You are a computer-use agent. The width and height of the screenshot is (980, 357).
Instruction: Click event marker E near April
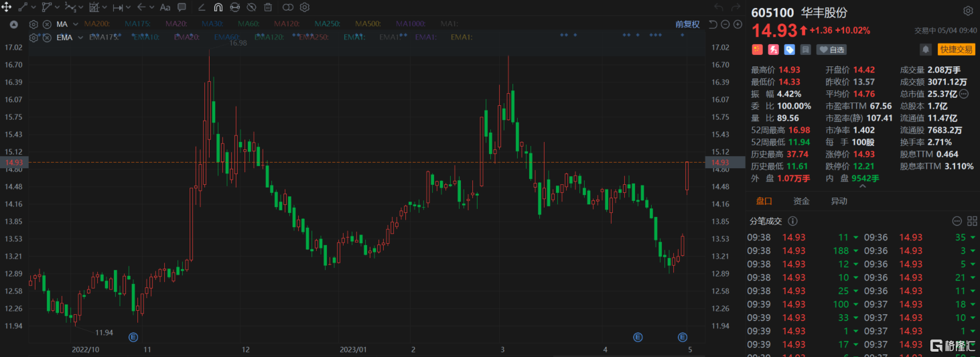[638, 336]
